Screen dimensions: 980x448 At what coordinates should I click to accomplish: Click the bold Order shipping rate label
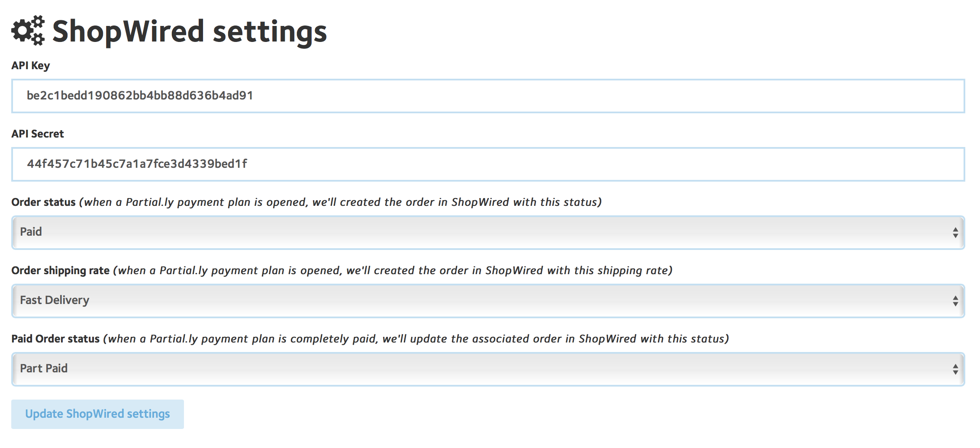pyautogui.click(x=60, y=271)
